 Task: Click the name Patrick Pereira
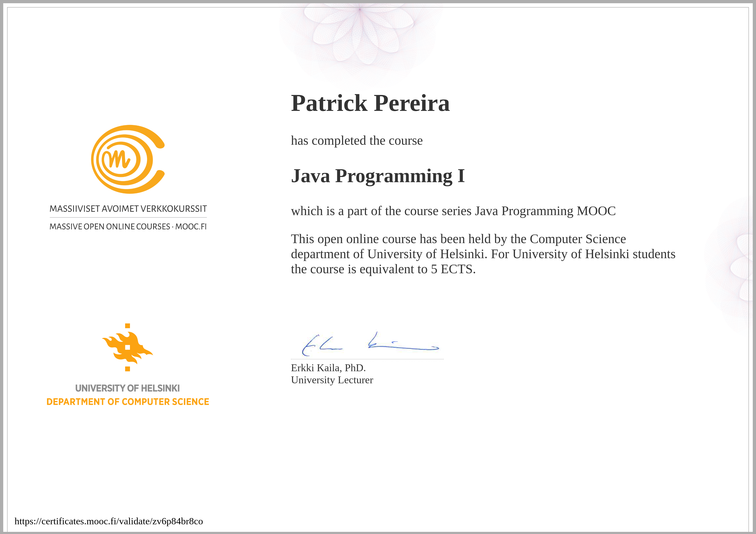(x=370, y=103)
